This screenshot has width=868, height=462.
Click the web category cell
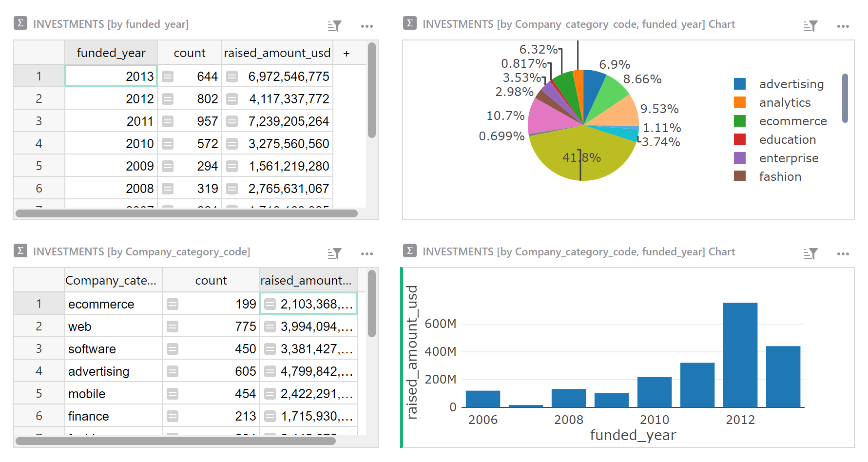point(113,327)
